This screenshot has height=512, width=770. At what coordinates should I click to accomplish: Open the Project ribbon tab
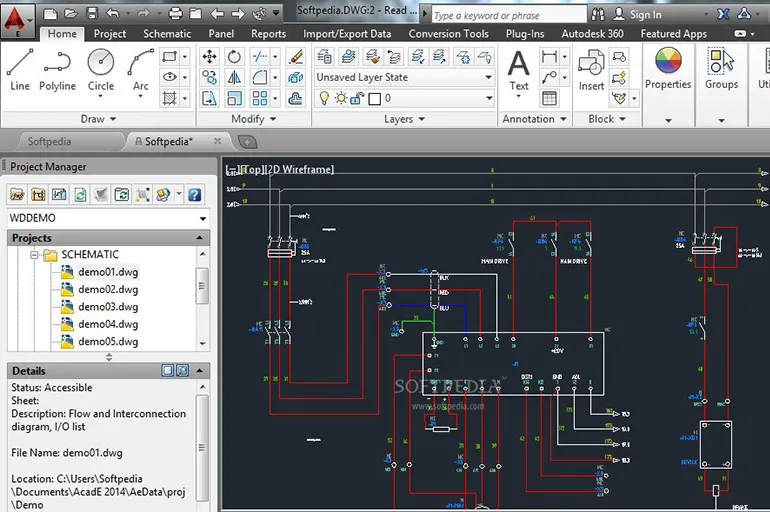coord(110,33)
